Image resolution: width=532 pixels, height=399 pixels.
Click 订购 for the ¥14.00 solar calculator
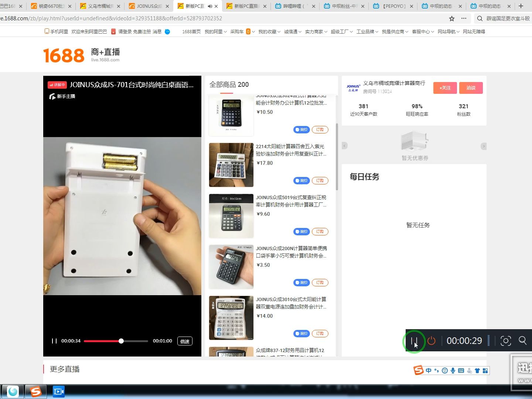point(320,334)
